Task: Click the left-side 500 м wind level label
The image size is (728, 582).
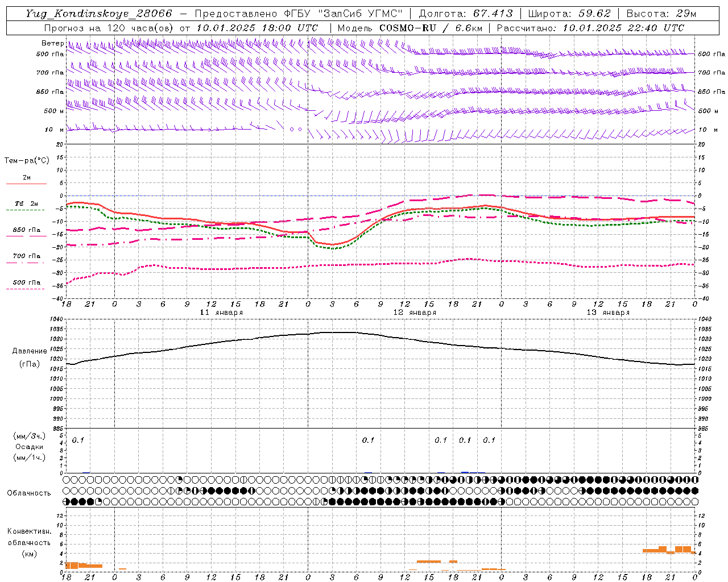Action: click(x=55, y=111)
